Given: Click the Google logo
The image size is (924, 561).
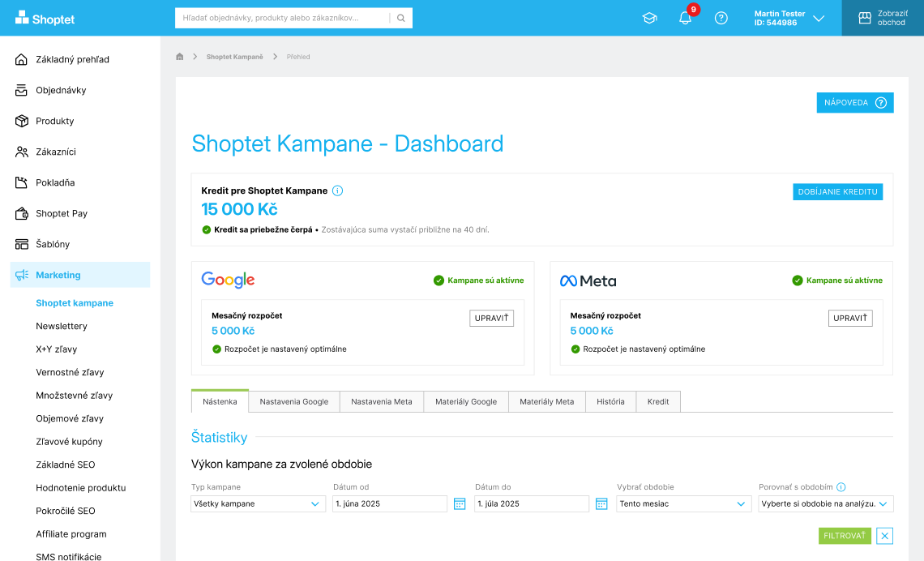Looking at the screenshot, I should 228,280.
